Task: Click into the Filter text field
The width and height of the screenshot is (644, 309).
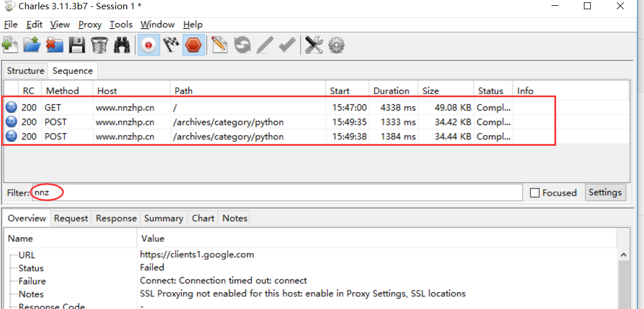Action: 277,193
